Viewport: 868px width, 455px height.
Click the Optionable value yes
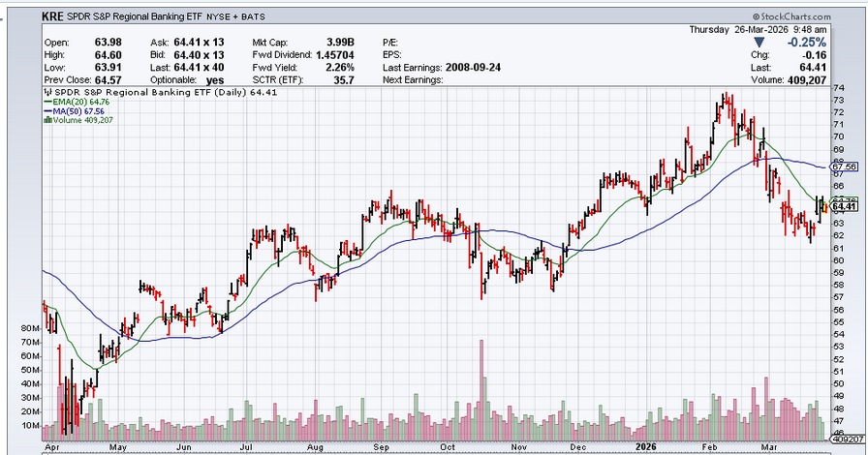click(215, 80)
